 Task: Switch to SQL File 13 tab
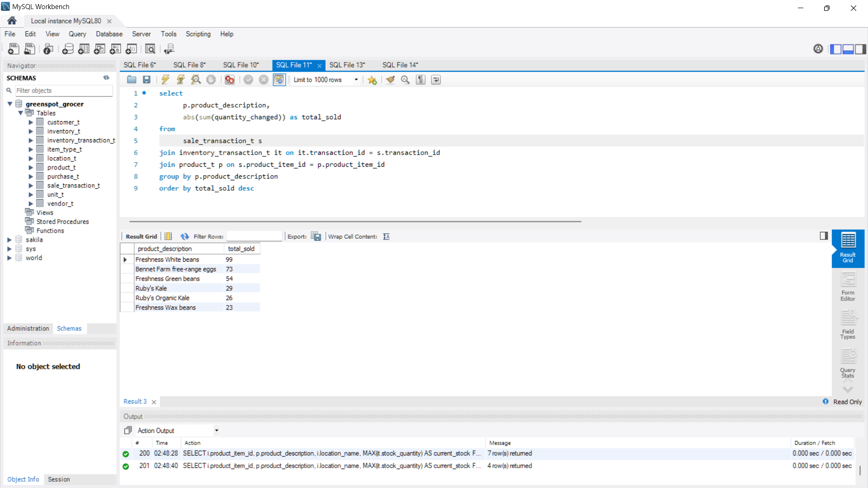coord(347,65)
